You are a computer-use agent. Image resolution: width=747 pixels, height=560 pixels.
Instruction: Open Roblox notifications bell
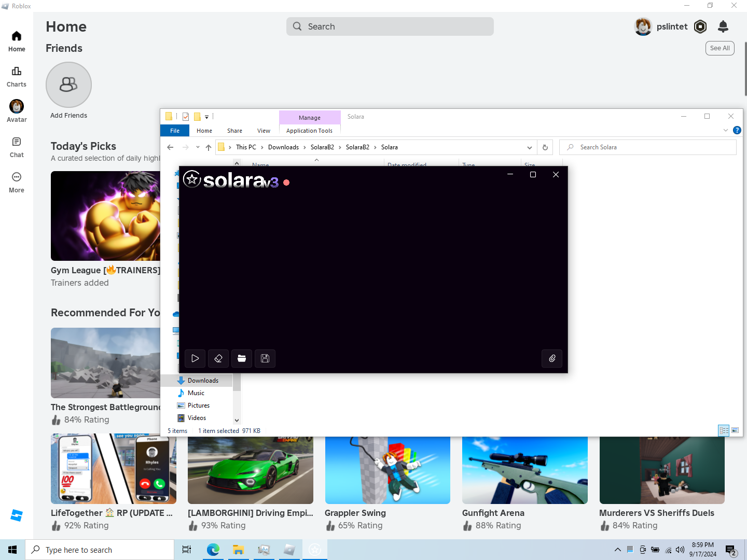(x=723, y=26)
